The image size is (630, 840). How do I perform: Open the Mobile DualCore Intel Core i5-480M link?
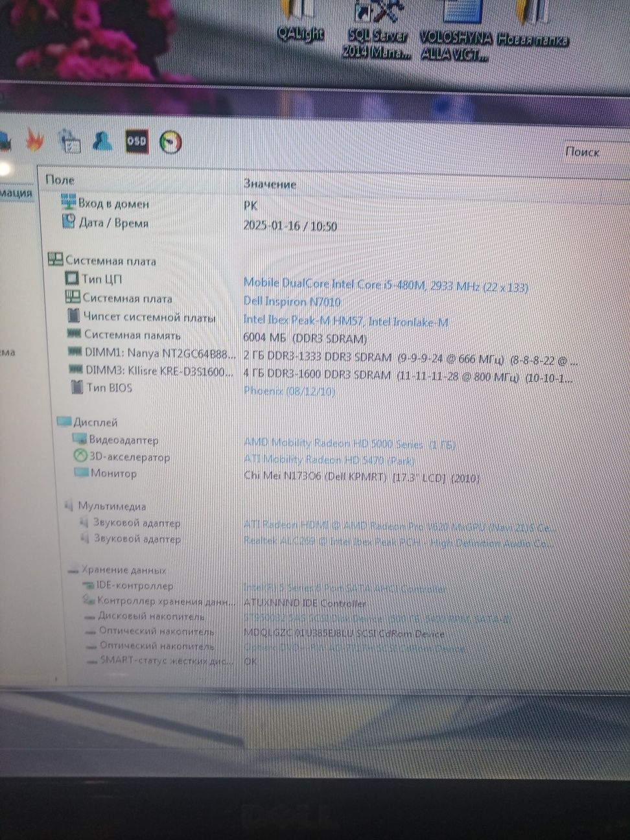click(386, 285)
